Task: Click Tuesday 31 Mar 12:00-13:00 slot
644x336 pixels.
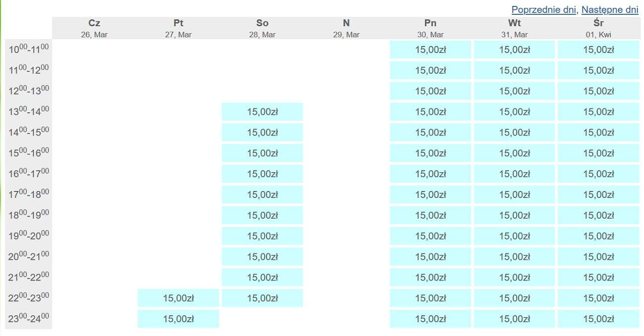Action: tap(514, 91)
